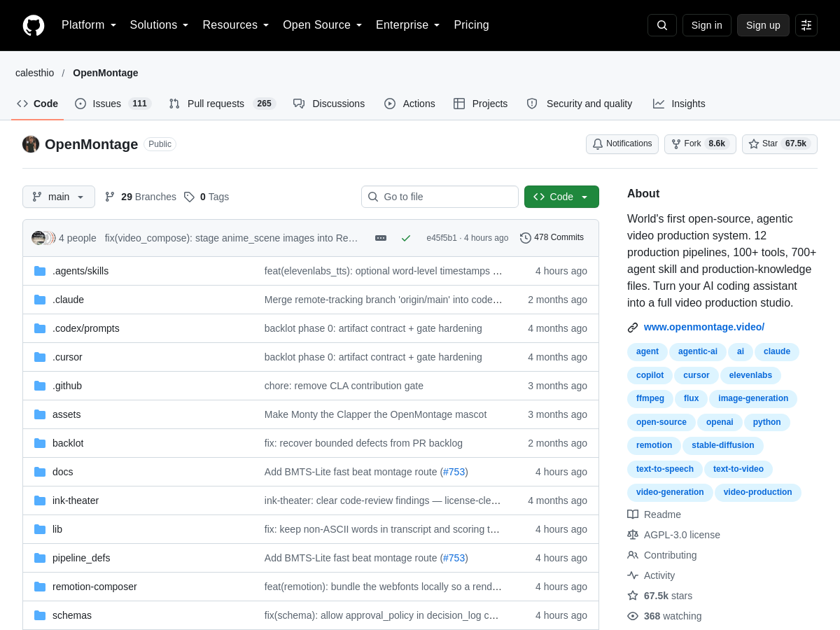
Task: Fork the OpenMontage repository
Action: (x=700, y=143)
